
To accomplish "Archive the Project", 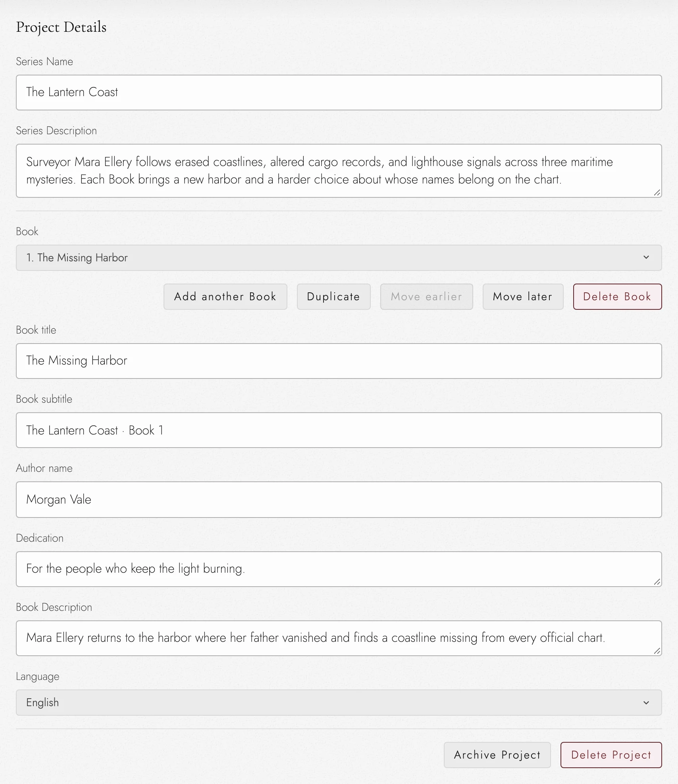I will coord(497,755).
